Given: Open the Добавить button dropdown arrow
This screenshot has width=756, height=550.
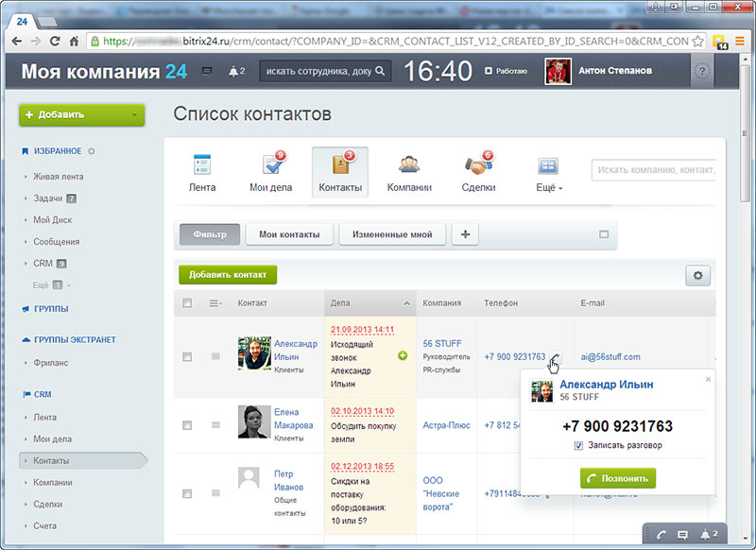Looking at the screenshot, I should [x=134, y=115].
